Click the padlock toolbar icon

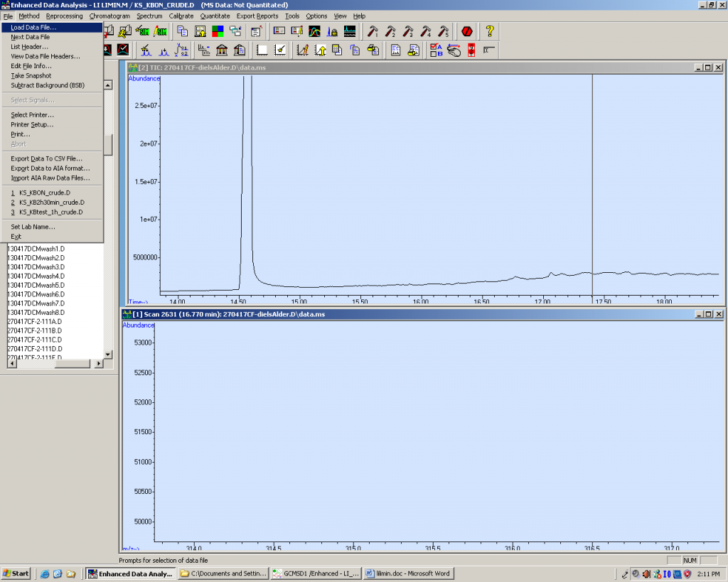coord(332,31)
